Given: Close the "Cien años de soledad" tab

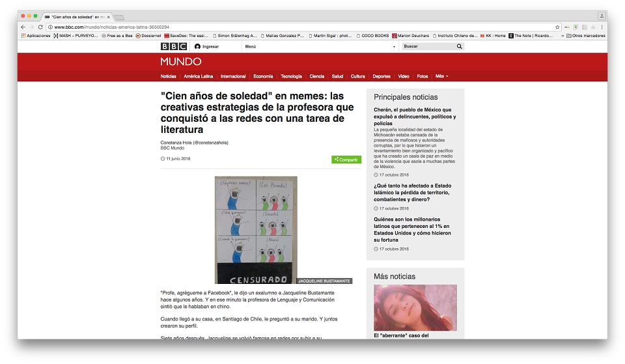Looking at the screenshot, I should click(x=109, y=17).
